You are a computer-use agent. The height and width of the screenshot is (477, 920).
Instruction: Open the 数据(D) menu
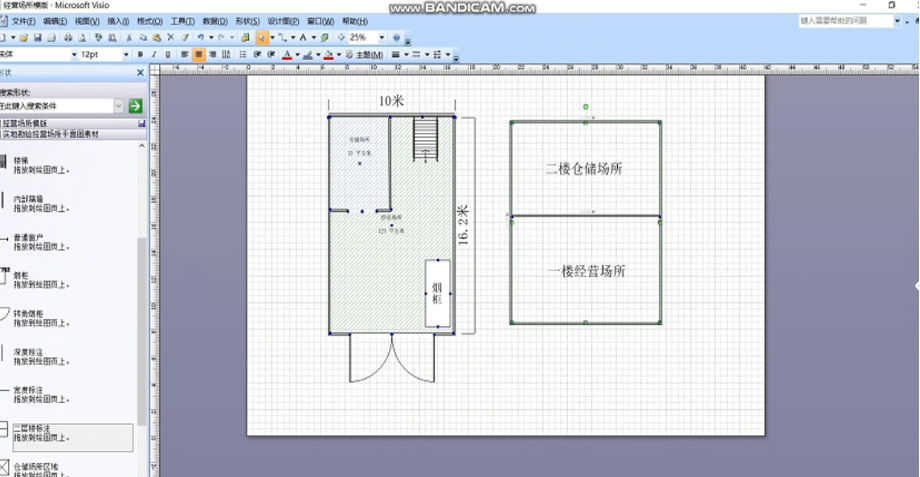pyautogui.click(x=215, y=21)
